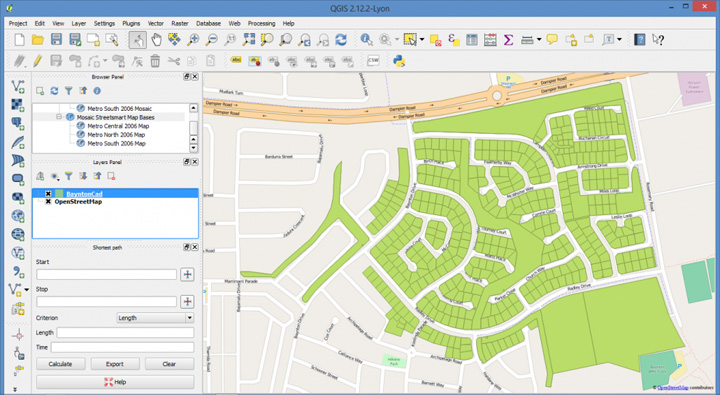The width and height of the screenshot is (720, 395).
Task: Open Run Feature Action dropdown arrow
Action: pyautogui.click(x=397, y=40)
